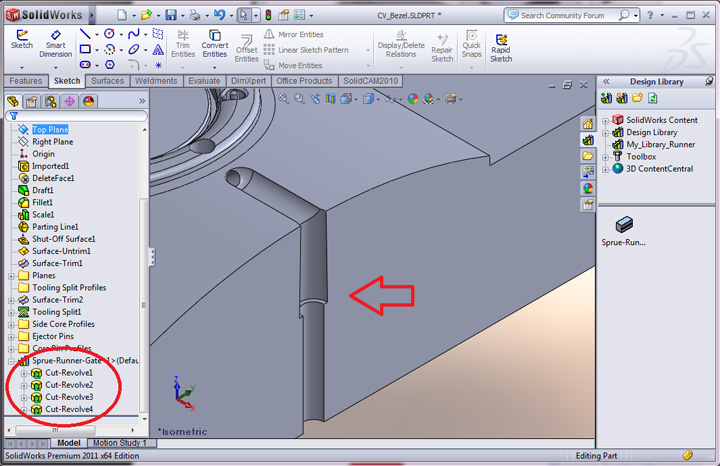The height and width of the screenshot is (466, 720).
Task: Select the Smart Dimension tool
Action: tap(56, 44)
